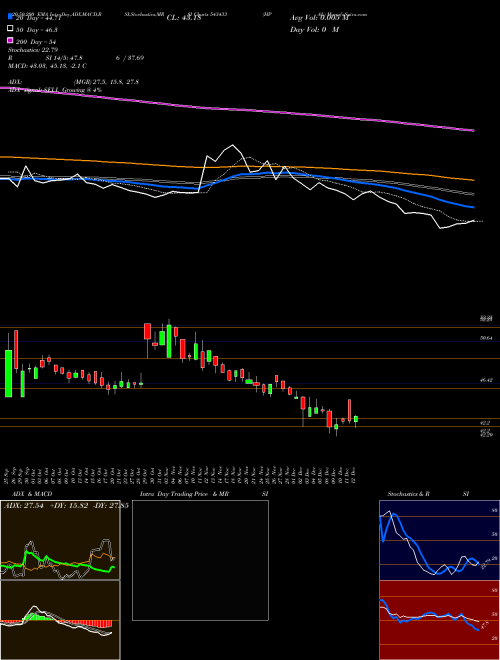
Task: Click the 'Day Vol: 0 M' label
Action: pos(314,30)
